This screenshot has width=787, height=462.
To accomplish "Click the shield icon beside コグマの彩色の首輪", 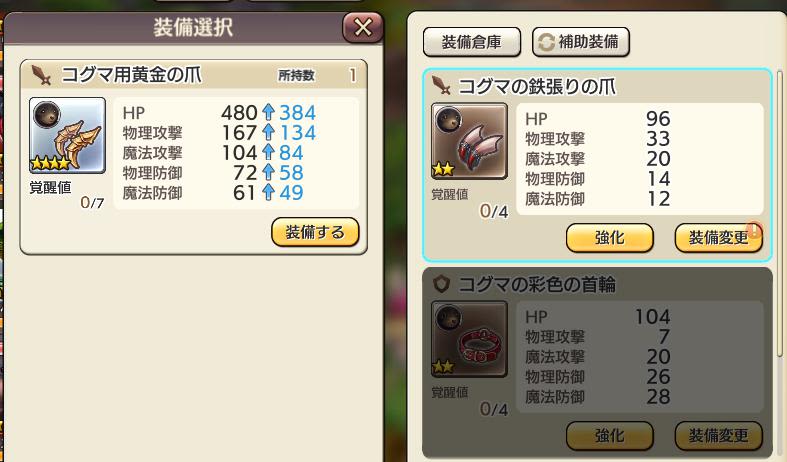I will pos(441,284).
